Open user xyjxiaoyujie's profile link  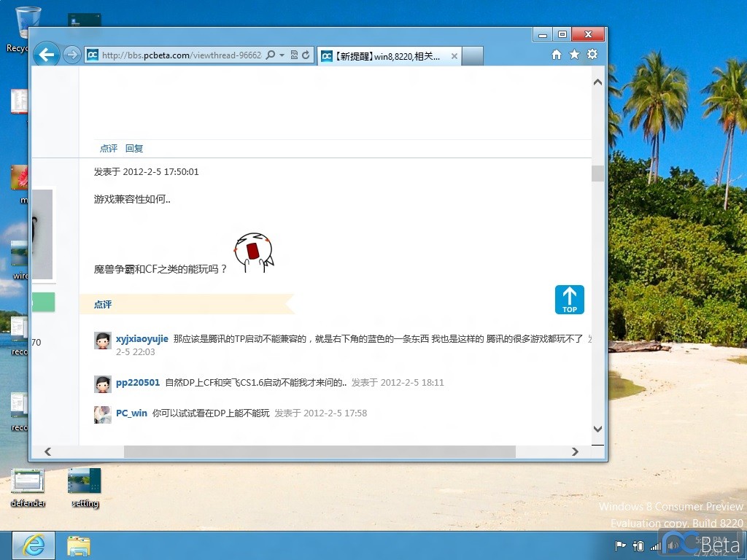point(142,339)
